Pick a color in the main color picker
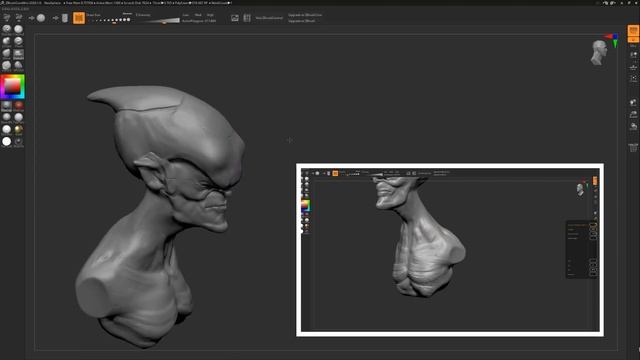The height and width of the screenshot is (360, 640). click(x=13, y=87)
